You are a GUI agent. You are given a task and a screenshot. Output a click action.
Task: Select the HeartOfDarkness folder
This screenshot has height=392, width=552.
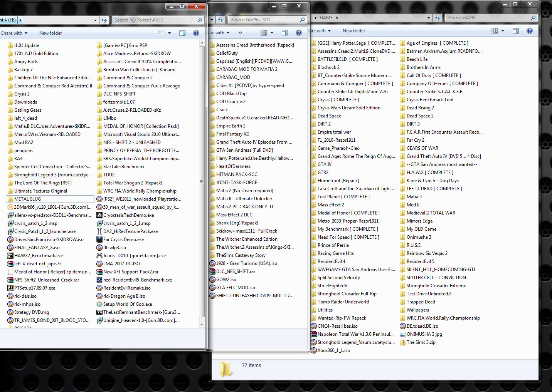click(x=230, y=166)
